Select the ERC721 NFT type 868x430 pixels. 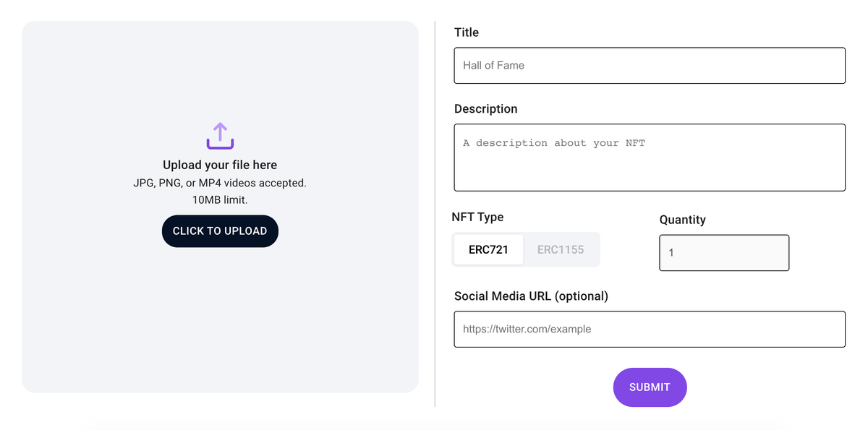[x=488, y=249]
